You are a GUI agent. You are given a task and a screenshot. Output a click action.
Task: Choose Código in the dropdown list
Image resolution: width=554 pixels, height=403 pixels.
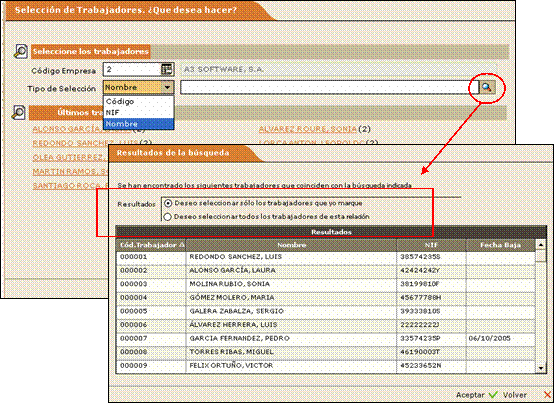(138, 101)
